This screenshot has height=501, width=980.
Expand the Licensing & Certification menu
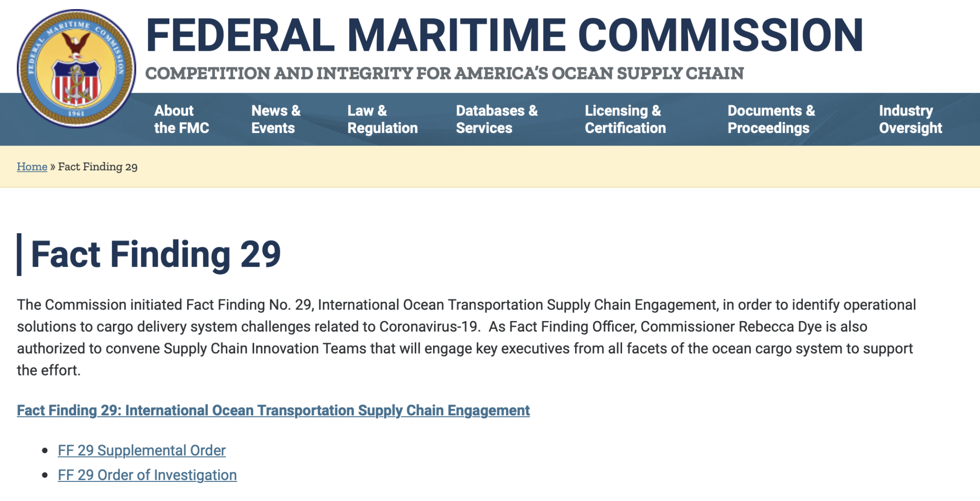(625, 119)
